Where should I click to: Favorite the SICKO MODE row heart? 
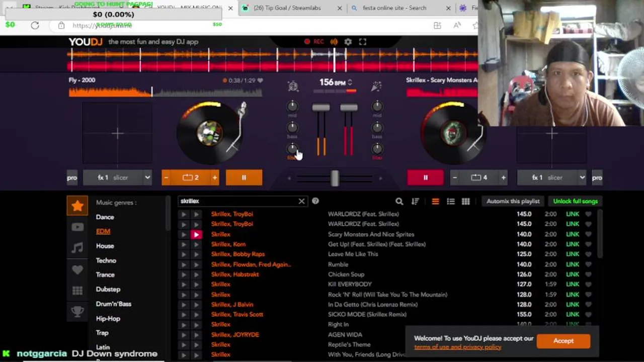point(588,315)
